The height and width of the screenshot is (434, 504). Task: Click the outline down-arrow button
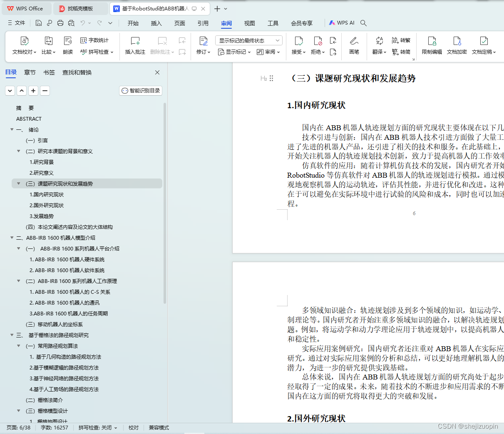[x=10, y=91]
